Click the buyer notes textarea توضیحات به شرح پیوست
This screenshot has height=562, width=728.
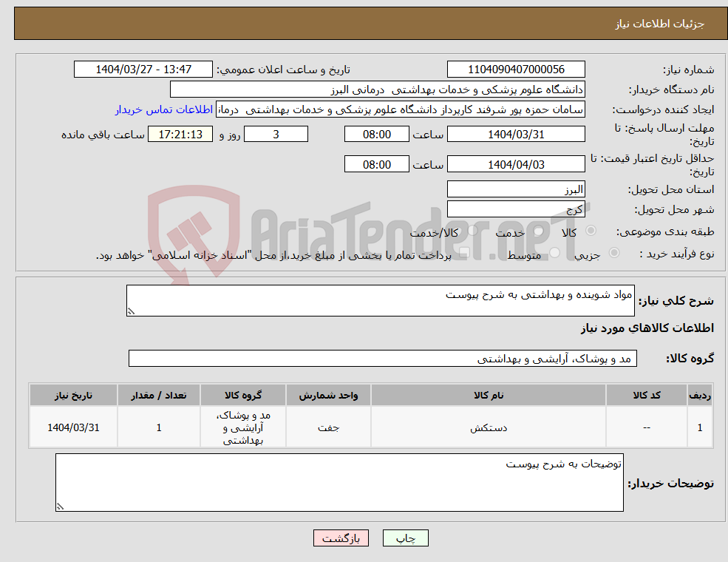click(339, 483)
